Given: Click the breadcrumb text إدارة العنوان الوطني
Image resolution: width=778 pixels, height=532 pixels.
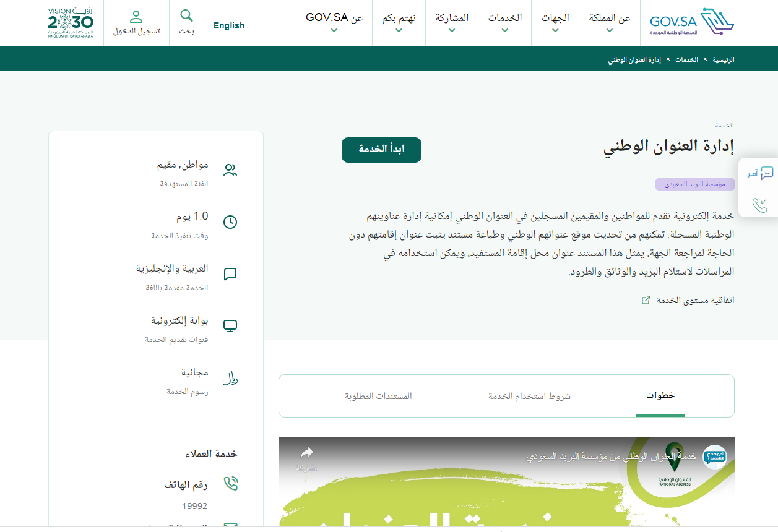Looking at the screenshot, I should click(x=634, y=60).
